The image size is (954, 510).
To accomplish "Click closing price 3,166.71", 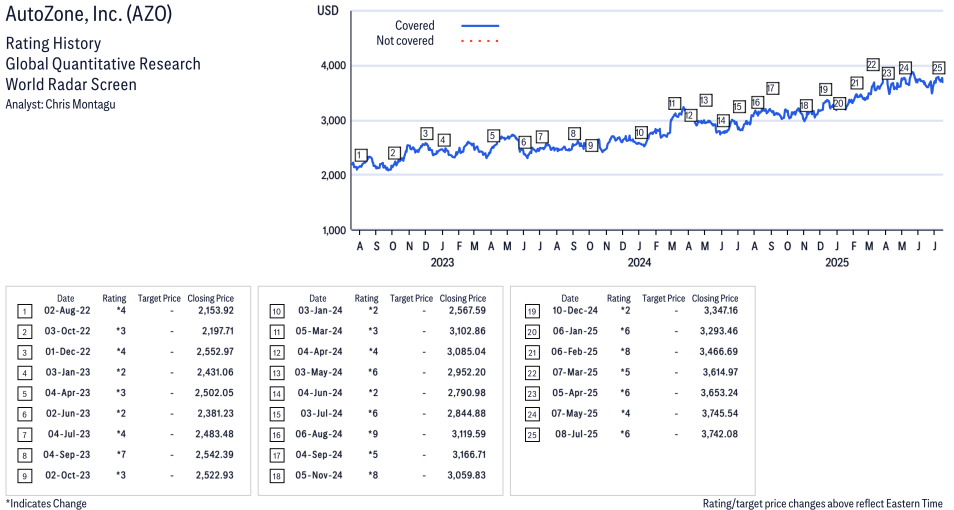I will 469,455.
